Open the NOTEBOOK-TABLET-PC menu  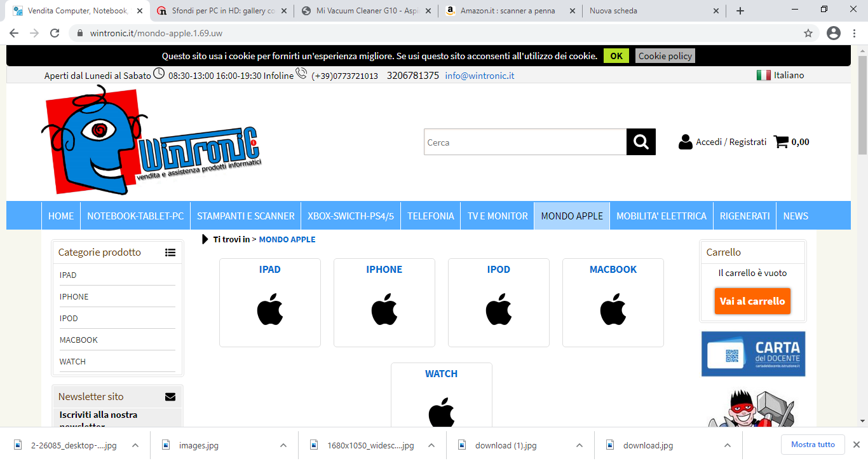pos(135,216)
